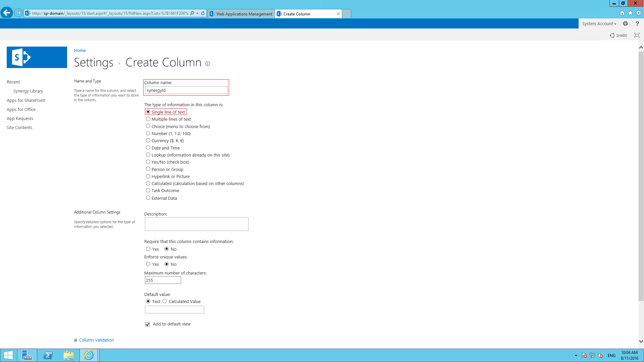Screen dimensions: 644x362
Task: Click the SharePoint Help question mark
Action: pyautogui.click(x=637, y=23)
